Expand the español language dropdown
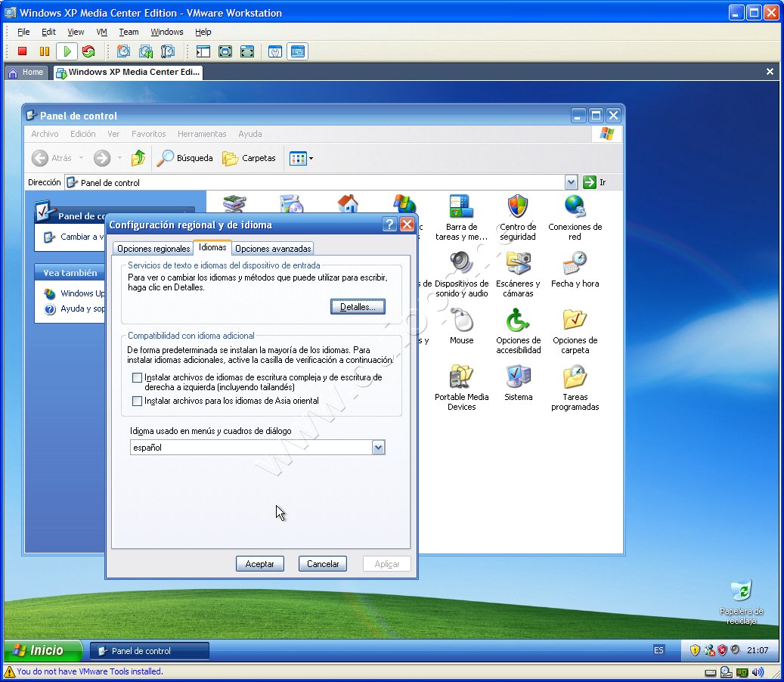The height and width of the screenshot is (682, 784). pyautogui.click(x=378, y=448)
